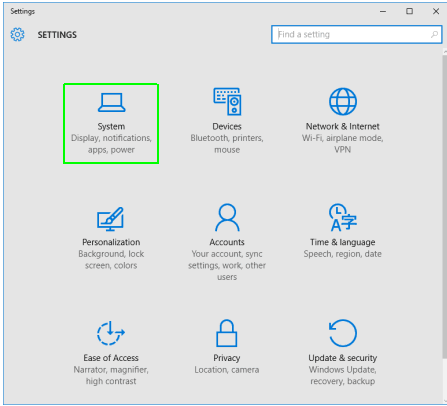
Task: Open the Update & security refresh icon
Action: (343, 333)
